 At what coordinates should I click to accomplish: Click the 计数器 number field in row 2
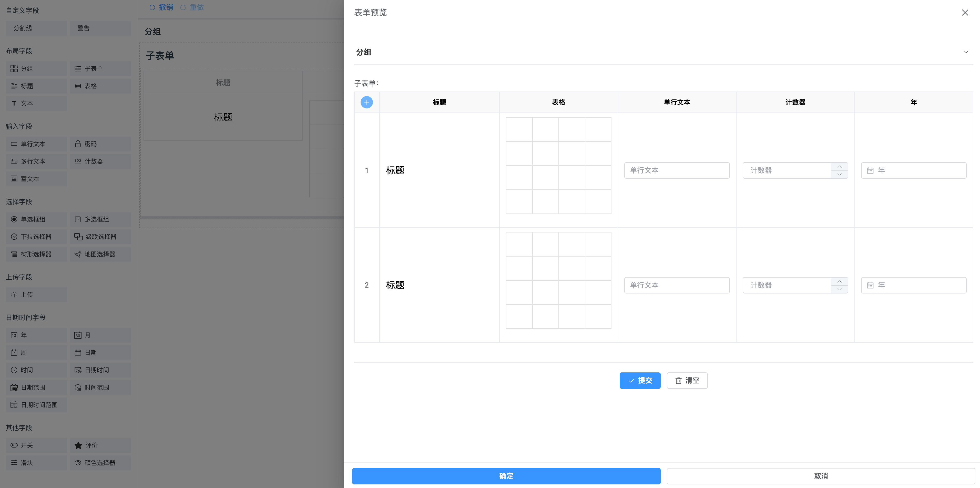787,285
